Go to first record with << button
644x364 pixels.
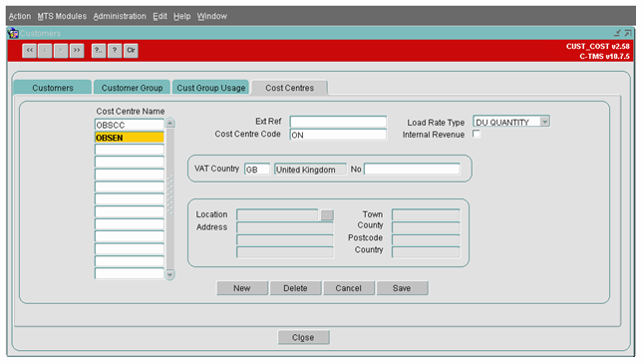click(x=29, y=51)
